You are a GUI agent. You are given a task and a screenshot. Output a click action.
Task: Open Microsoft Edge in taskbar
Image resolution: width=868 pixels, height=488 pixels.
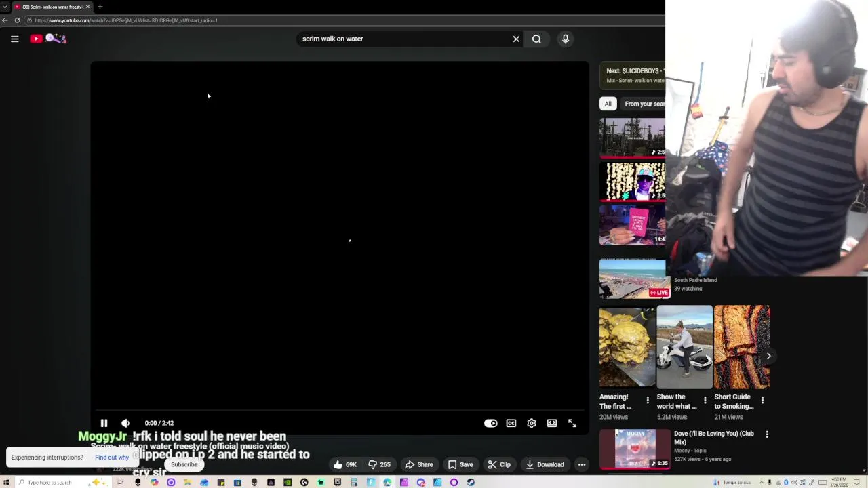point(387,482)
